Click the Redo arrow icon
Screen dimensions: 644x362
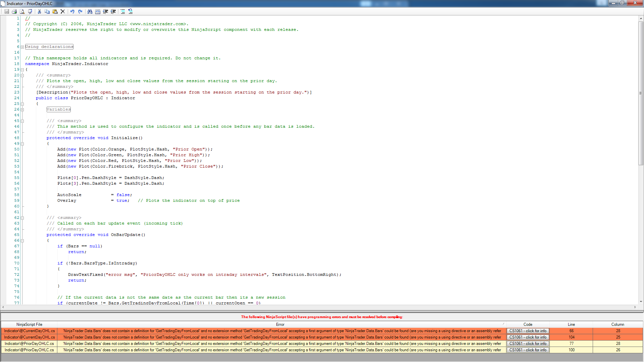pyautogui.click(x=80, y=11)
